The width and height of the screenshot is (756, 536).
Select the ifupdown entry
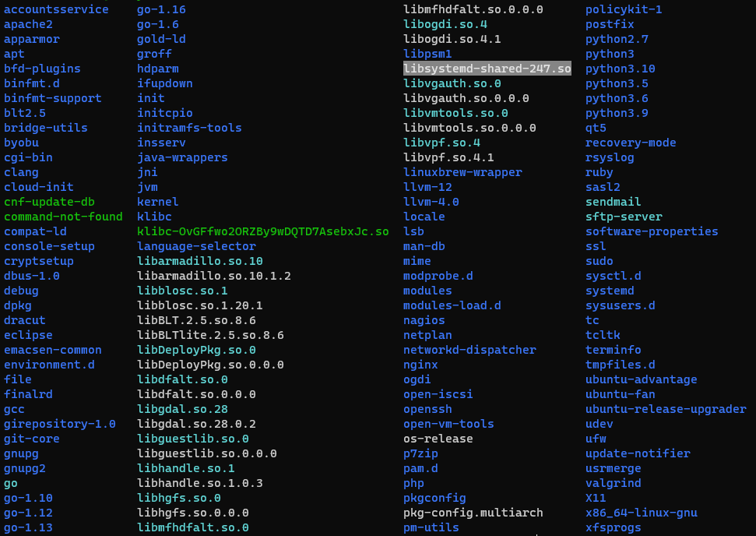165,83
